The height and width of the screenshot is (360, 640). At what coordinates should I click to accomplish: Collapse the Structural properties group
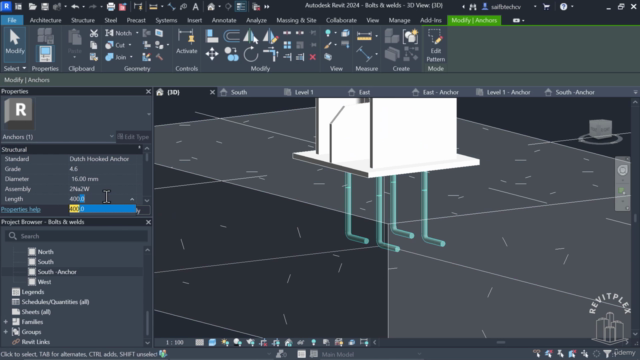point(139,147)
